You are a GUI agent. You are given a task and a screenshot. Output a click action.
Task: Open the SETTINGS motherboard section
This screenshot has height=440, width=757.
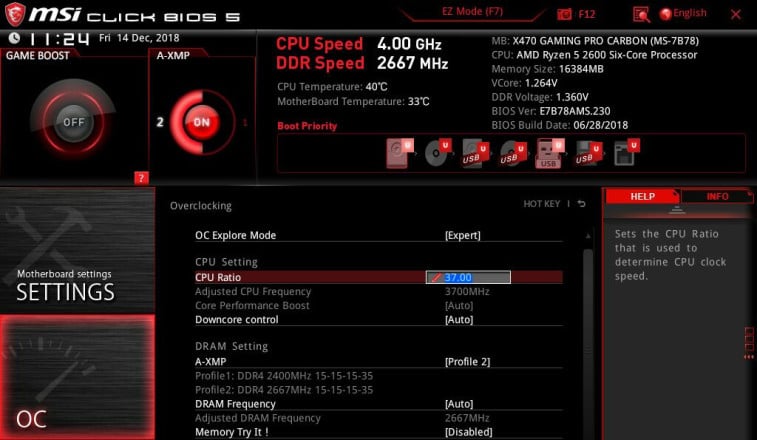click(x=77, y=250)
